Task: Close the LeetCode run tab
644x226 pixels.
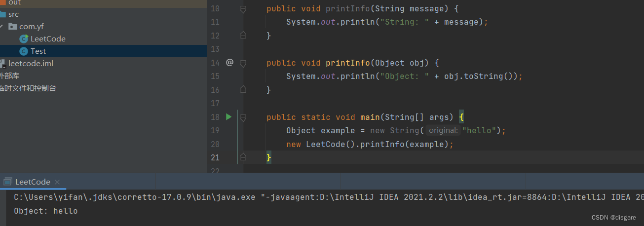Action: 57,182
